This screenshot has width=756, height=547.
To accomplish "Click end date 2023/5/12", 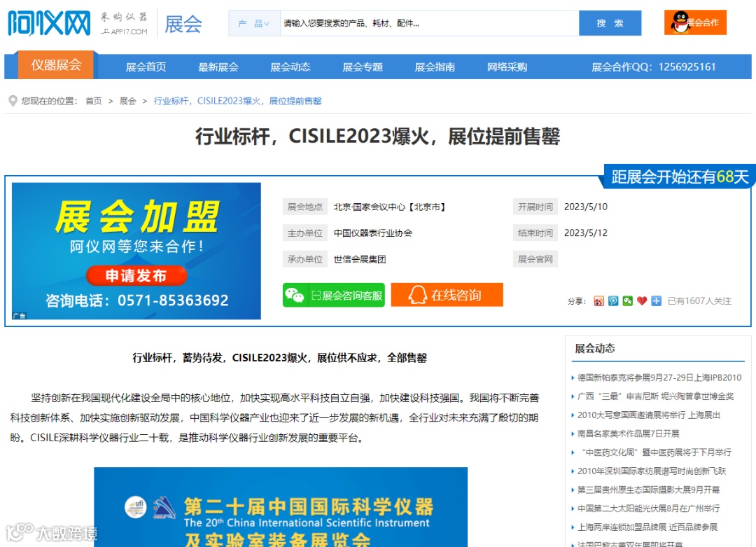I will tap(586, 233).
